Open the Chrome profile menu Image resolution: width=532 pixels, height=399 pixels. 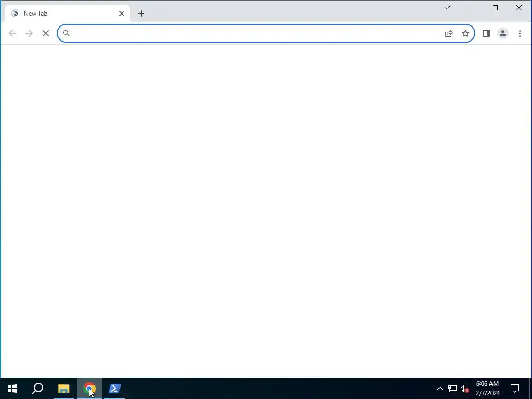pos(503,33)
